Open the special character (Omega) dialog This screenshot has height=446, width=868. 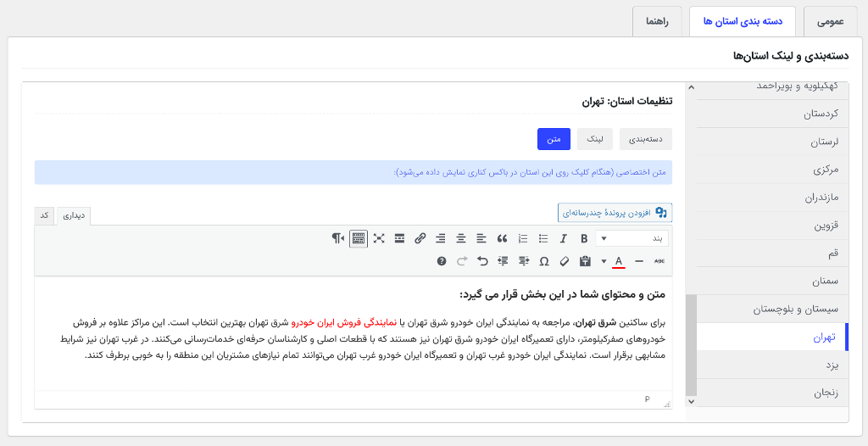[544, 261]
